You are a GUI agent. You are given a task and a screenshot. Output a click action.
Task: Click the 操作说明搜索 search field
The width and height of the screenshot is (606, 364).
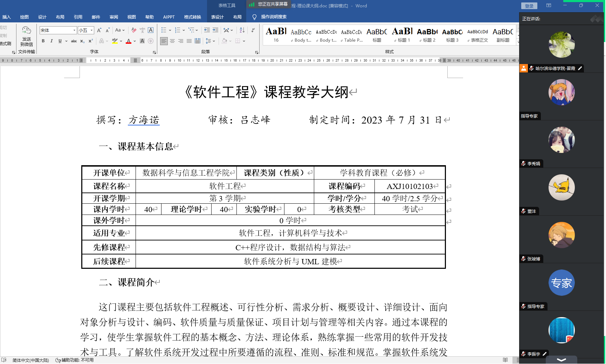click(274, 17)
